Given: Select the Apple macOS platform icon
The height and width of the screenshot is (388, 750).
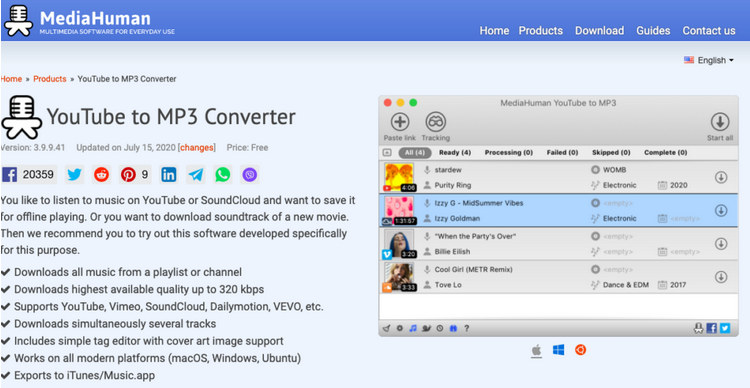Looking at the screenshot, I should pos(537,351).
